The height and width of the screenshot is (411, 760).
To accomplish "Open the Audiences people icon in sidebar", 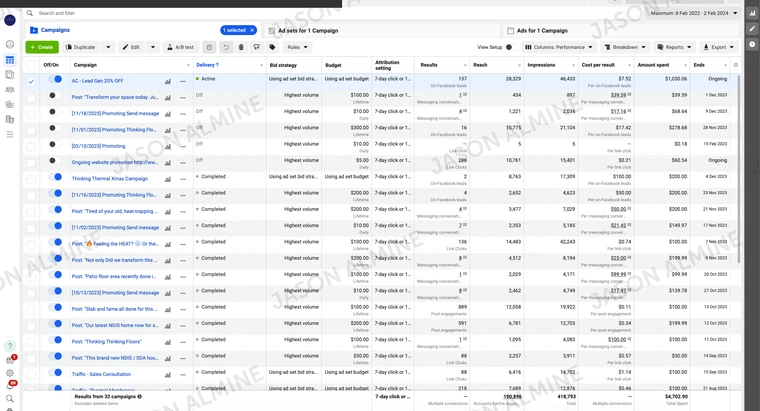I will tap(10, 90).
